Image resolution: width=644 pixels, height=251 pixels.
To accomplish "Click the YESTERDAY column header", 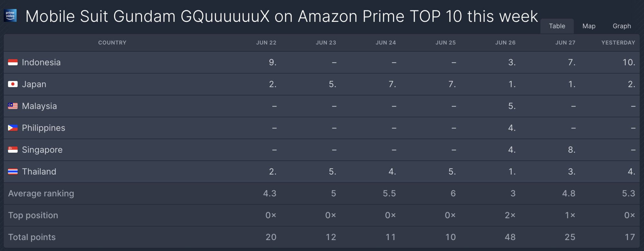I will click(x=618, y=43).
